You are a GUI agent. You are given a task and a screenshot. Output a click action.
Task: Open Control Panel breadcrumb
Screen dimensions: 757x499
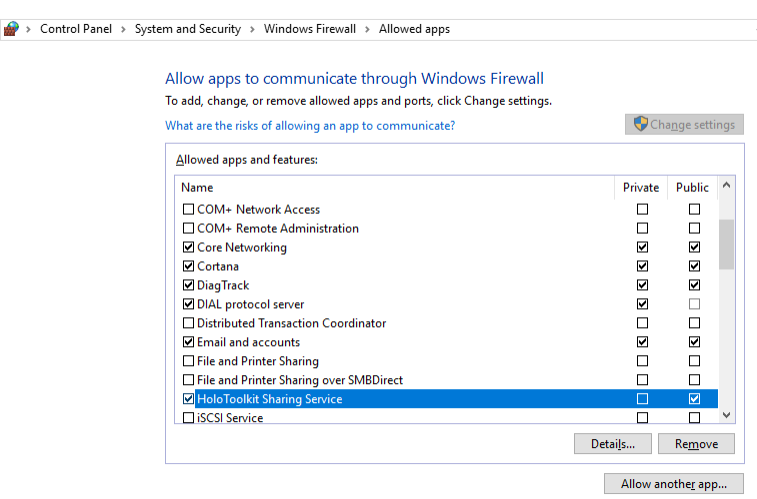pos(76,29)
